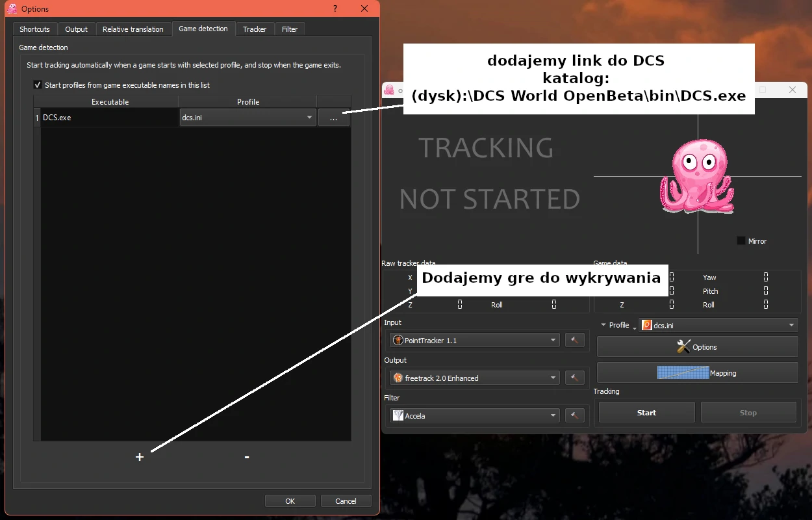The image size is (812, 520).
Task: Click the Profile column header in the game list
Action: click(x=248, y=102)
